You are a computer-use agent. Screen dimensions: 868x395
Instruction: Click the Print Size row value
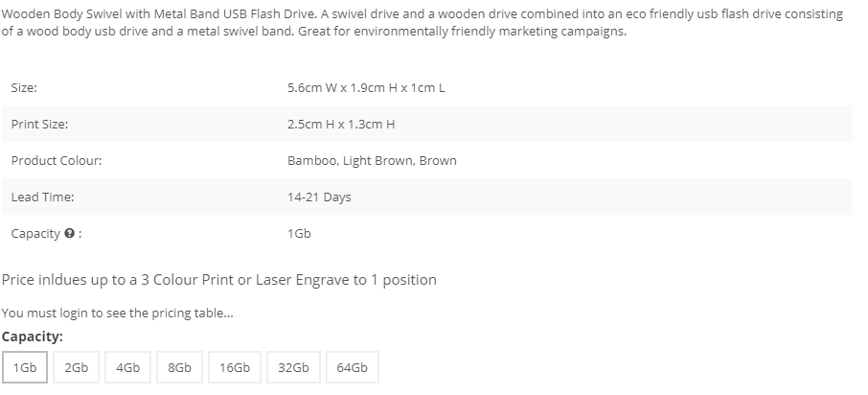pos(341,124)
